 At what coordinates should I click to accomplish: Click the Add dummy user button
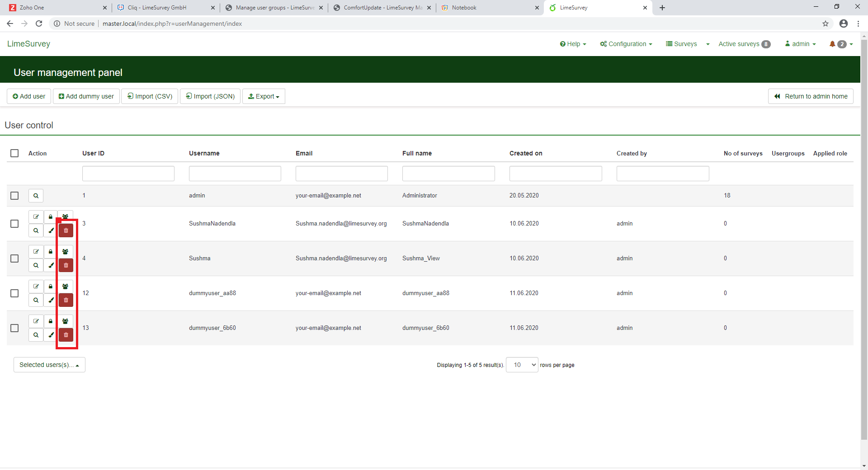tap(86, 96)
